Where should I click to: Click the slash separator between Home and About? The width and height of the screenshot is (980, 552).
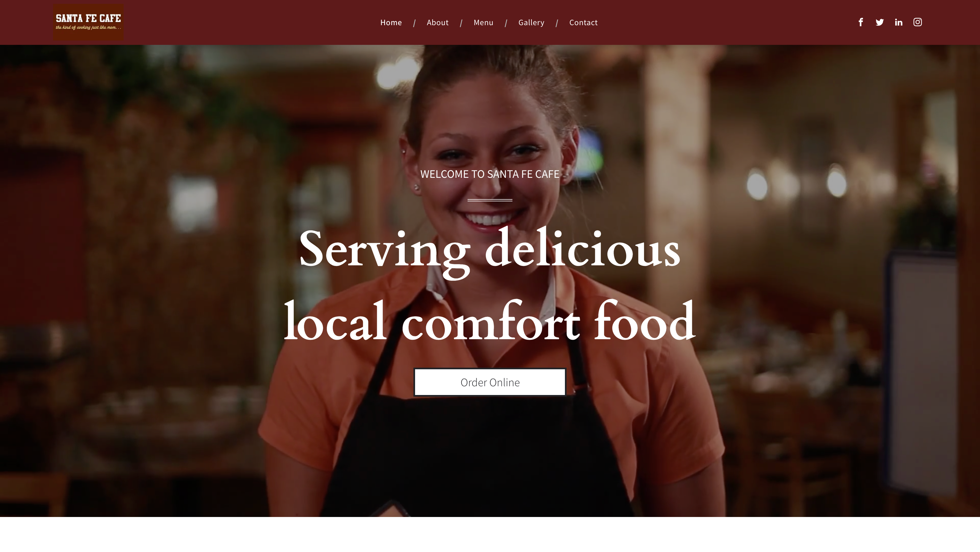click(x=414, y=23)
